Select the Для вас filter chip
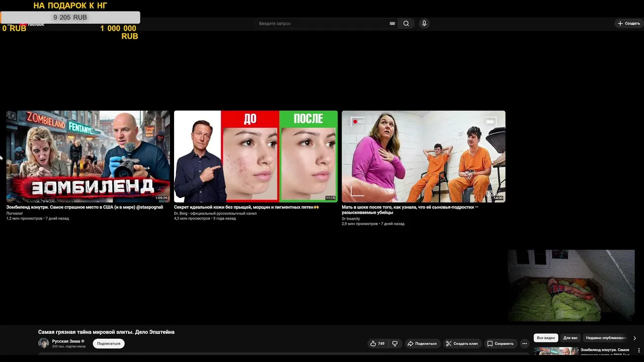The height and width of the screenshot is (362, 644). [571, 338]
